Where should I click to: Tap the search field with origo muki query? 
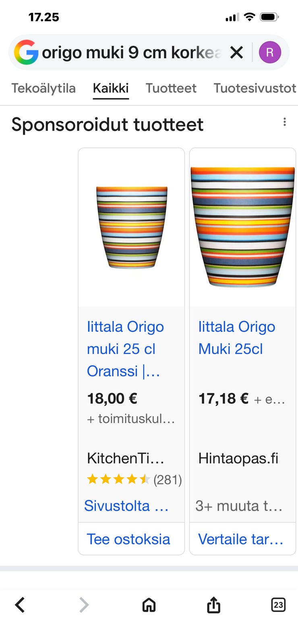tap(131, 52)
